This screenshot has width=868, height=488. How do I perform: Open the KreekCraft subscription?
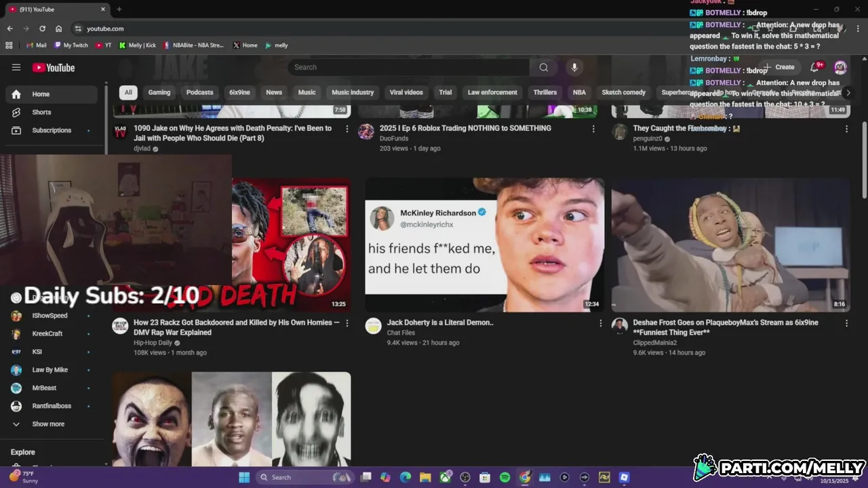tap(52, 333)
